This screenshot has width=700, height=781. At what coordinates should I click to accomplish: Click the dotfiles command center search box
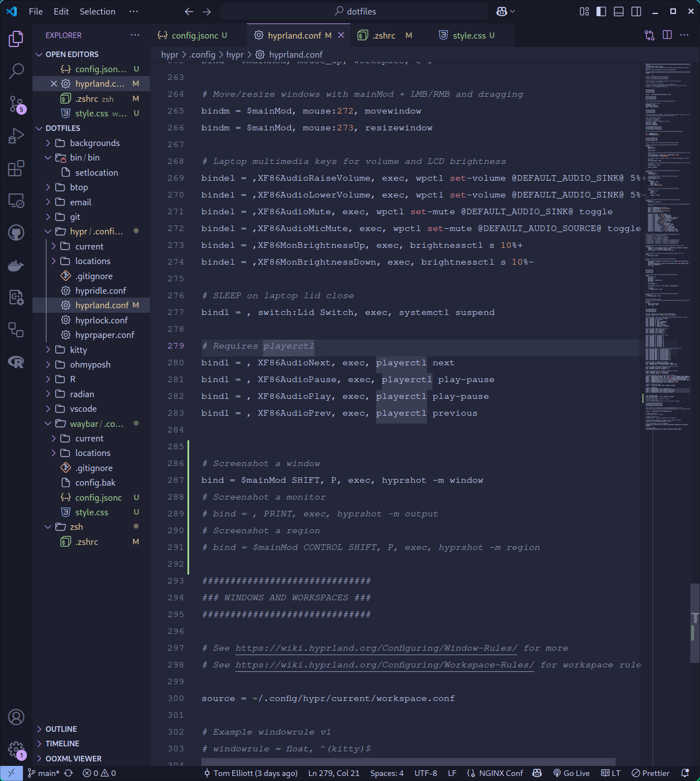pyautogui.click(x=354, y=12)
